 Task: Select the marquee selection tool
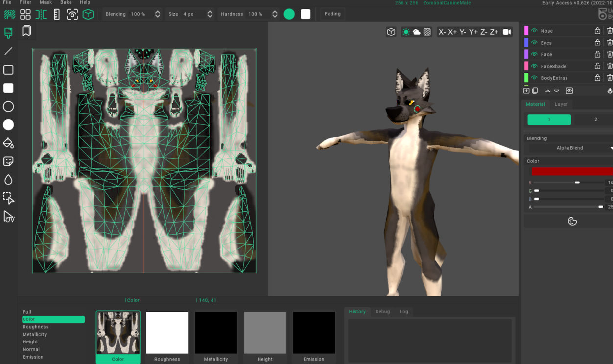[8, 198]
